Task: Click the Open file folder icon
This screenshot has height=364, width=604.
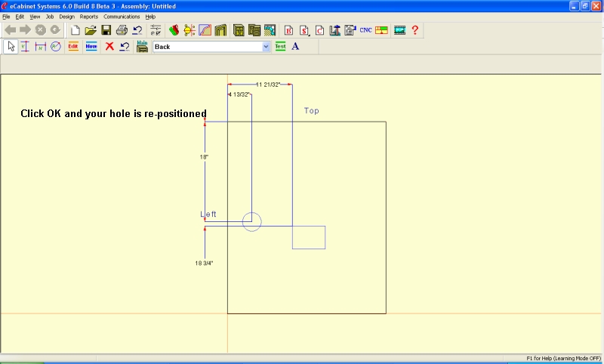Action: (90, 30)
